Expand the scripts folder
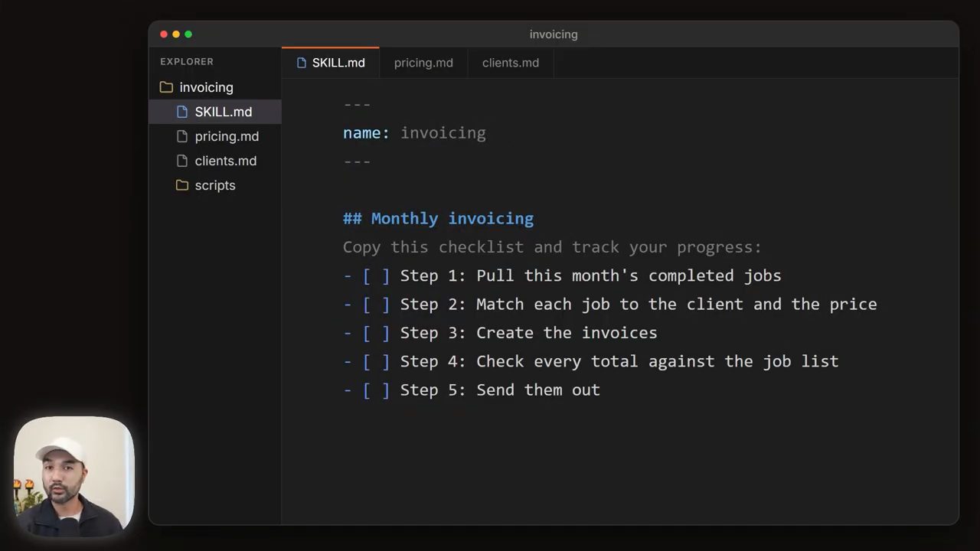The image size is (980, 551). tap(215, 185)
